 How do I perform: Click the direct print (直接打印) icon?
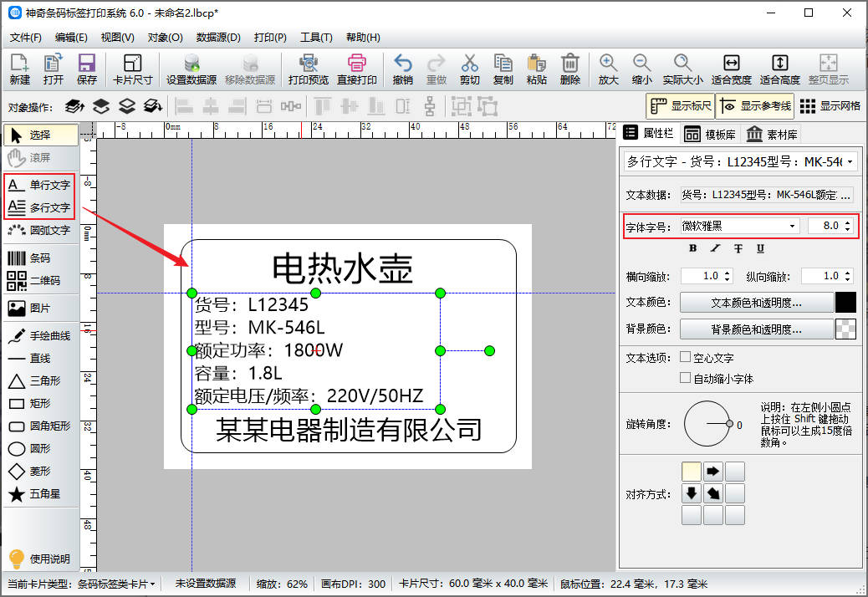point(356,69)
